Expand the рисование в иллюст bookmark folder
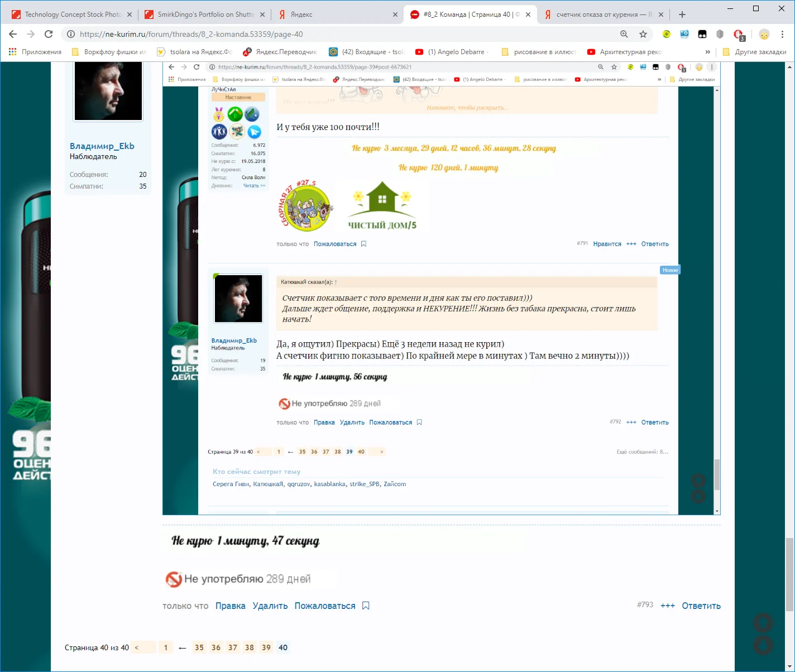Image resolution: width=795 pixels, height=672 pixels. [x=539, y=52]
